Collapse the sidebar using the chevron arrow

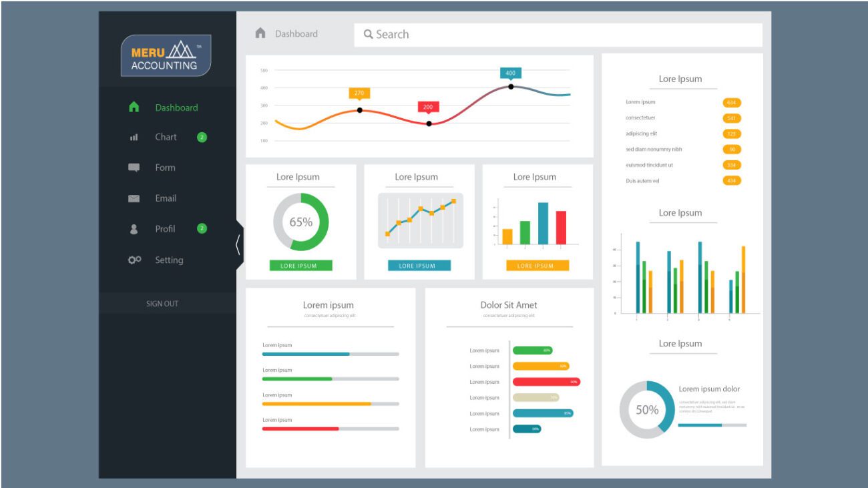[239, 244]
